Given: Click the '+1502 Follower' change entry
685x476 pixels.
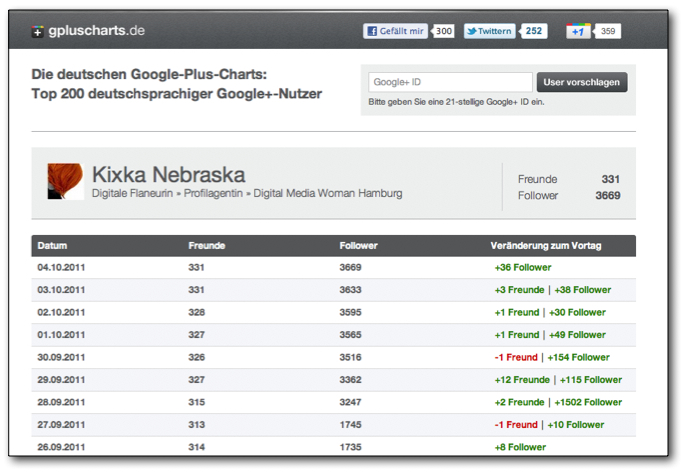Looking at the screenshot, I should pos(586,402).
